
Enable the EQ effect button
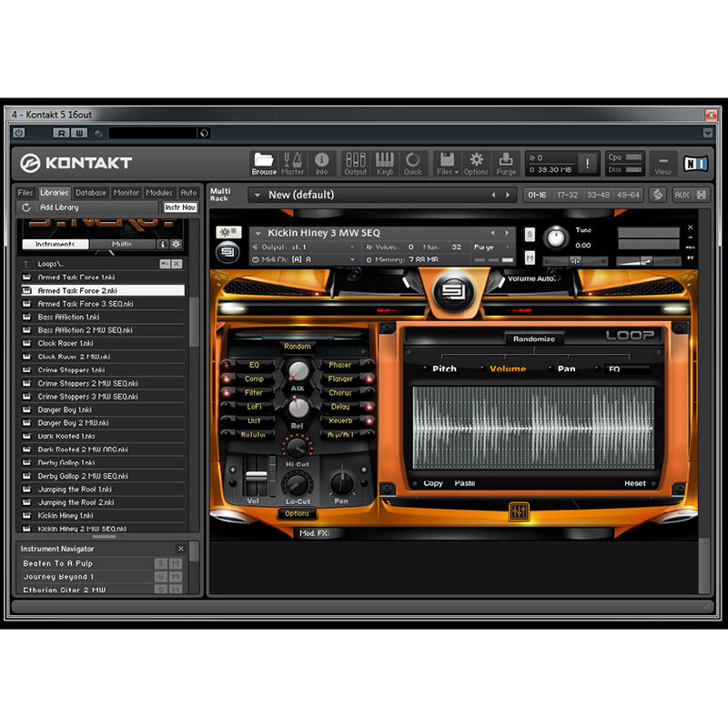click(254, 365)
